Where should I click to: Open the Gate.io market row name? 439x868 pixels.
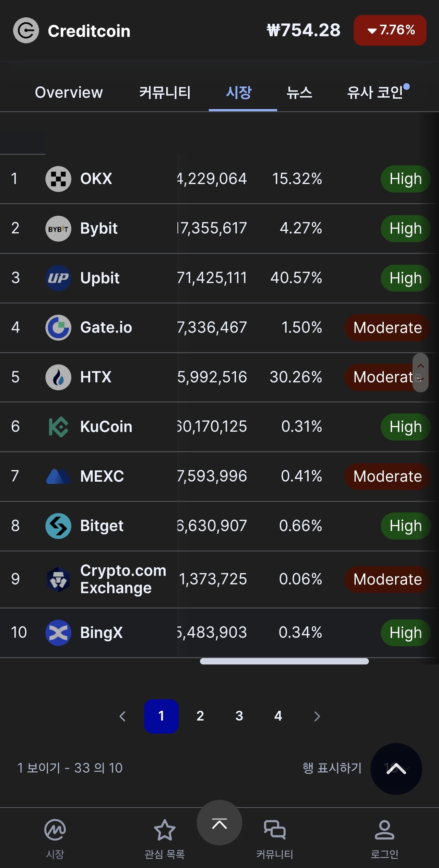coord(106,328)
